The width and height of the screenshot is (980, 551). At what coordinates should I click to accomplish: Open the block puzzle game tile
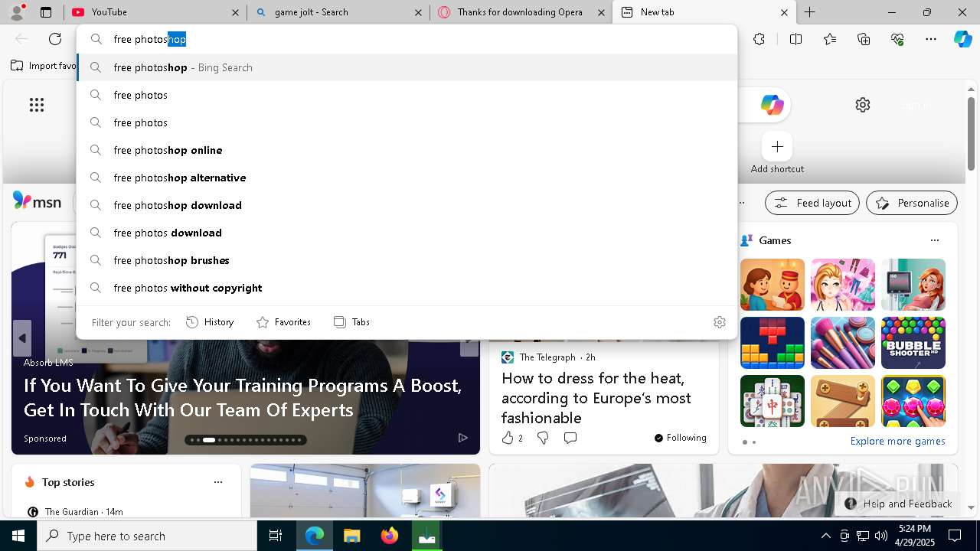tap(773, 343)
